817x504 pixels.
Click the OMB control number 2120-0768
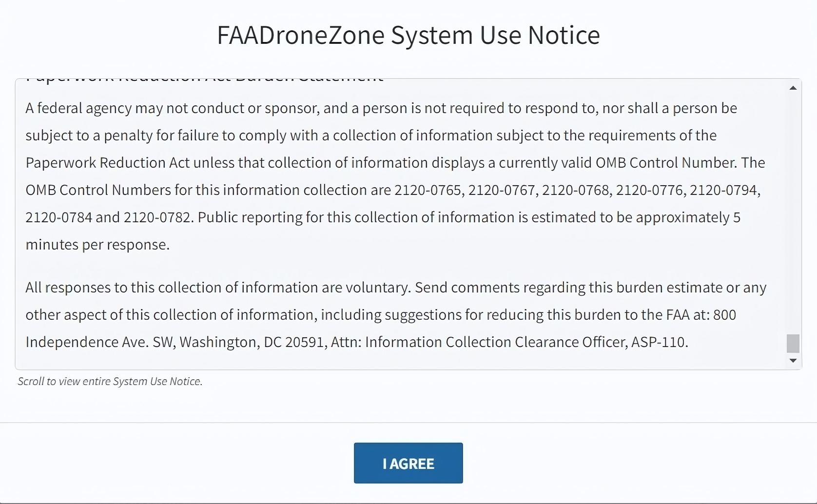[576, 190]
